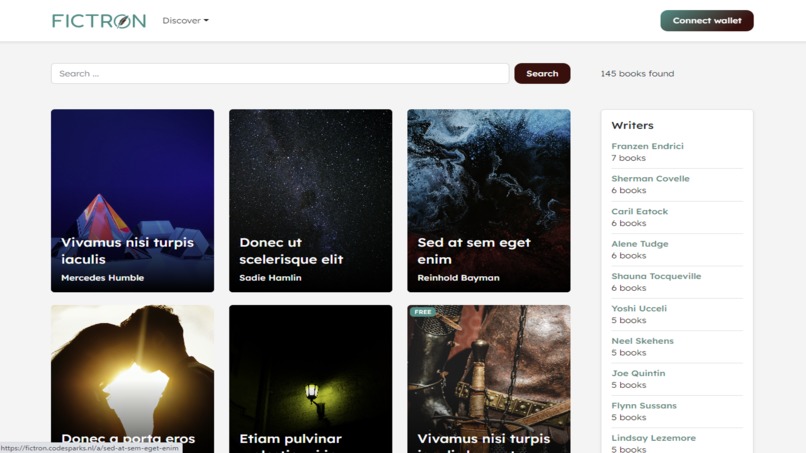This screenshot has width=806, height=453.
Task: Click 5 books under Neel Skehens
Action: [x=628, y=353]
